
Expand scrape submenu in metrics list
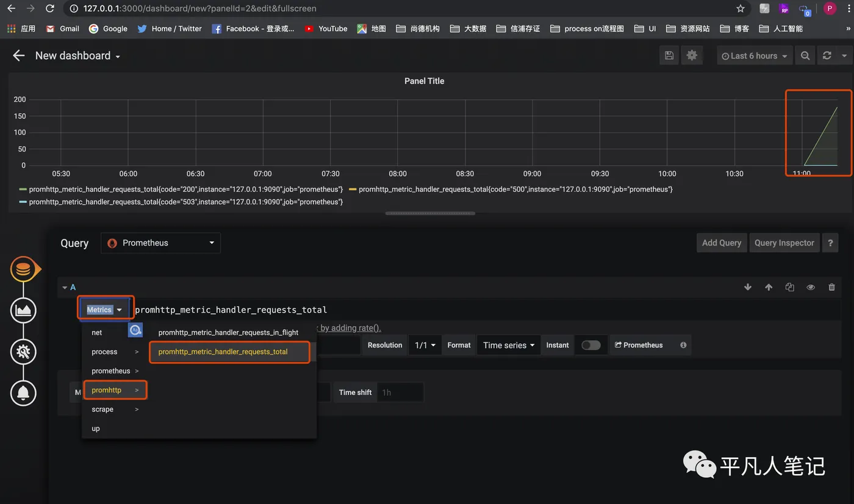pos(115,409)
